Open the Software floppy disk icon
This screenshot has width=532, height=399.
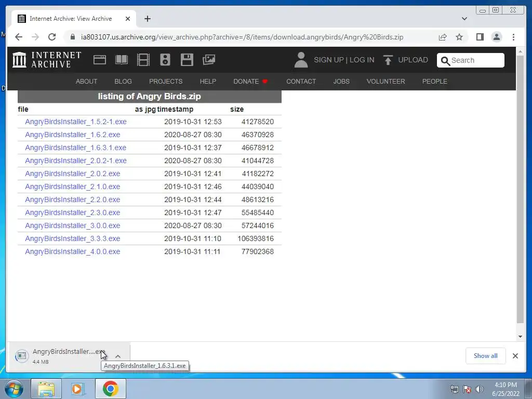[187, 60]
